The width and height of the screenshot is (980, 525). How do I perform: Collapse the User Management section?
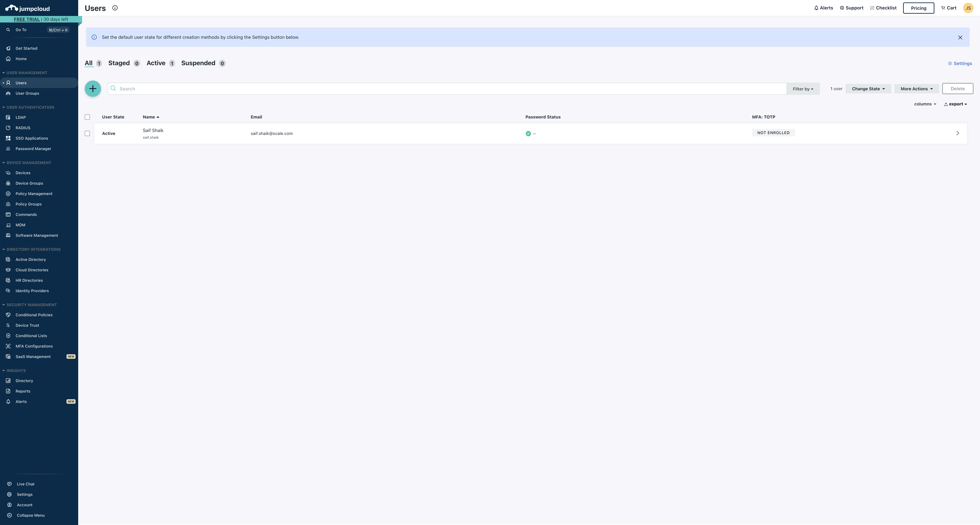pyautogui.click(x=3, y=73)
